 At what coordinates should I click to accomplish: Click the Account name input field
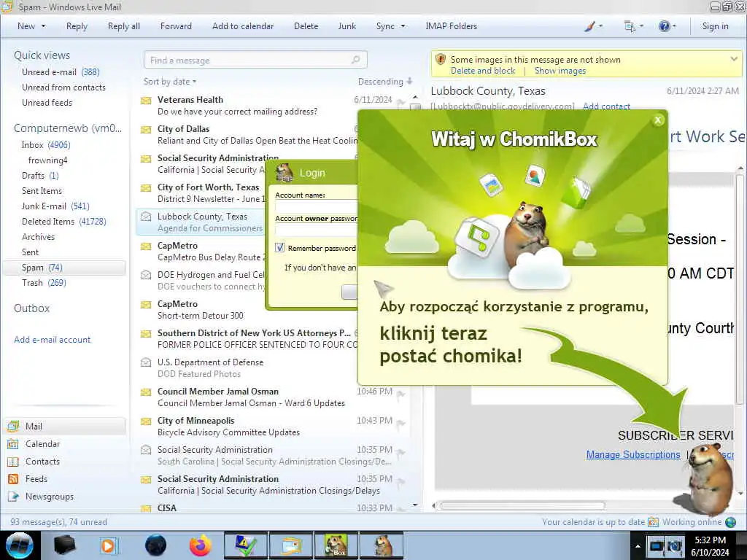point(316,206)
